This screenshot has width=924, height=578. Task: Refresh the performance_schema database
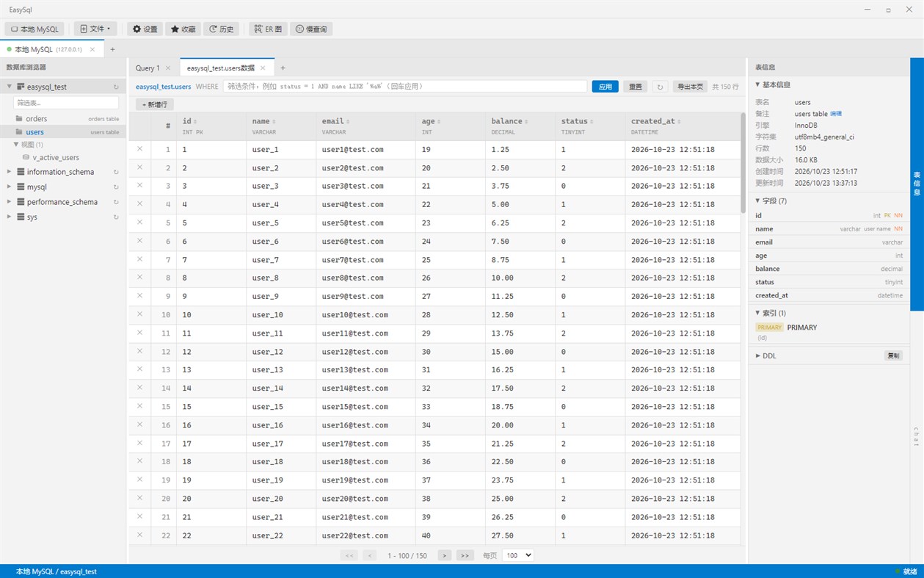[x=116, y=202]
